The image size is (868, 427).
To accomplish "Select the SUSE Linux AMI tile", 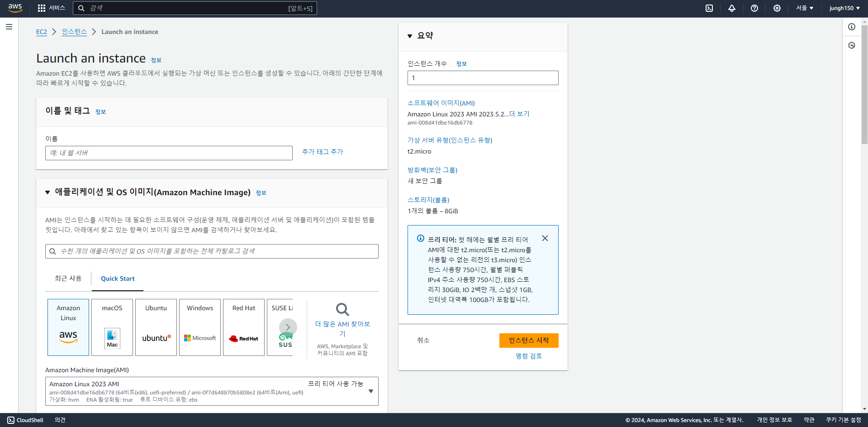I will coord(280,327).
